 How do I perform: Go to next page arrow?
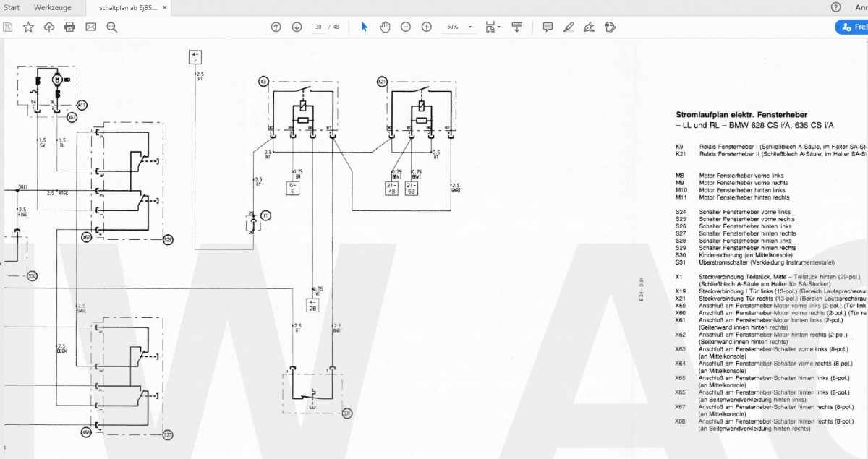point(297,27)
